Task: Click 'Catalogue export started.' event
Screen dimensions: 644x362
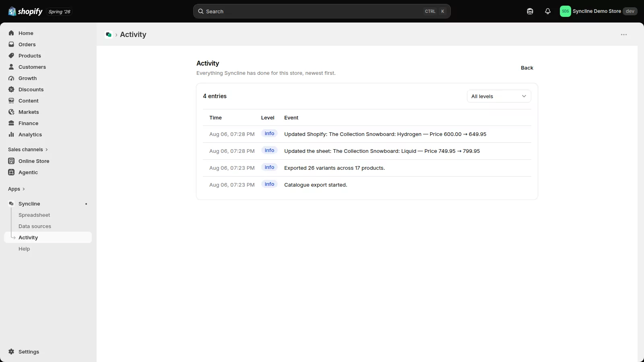Action: point(316,185)
